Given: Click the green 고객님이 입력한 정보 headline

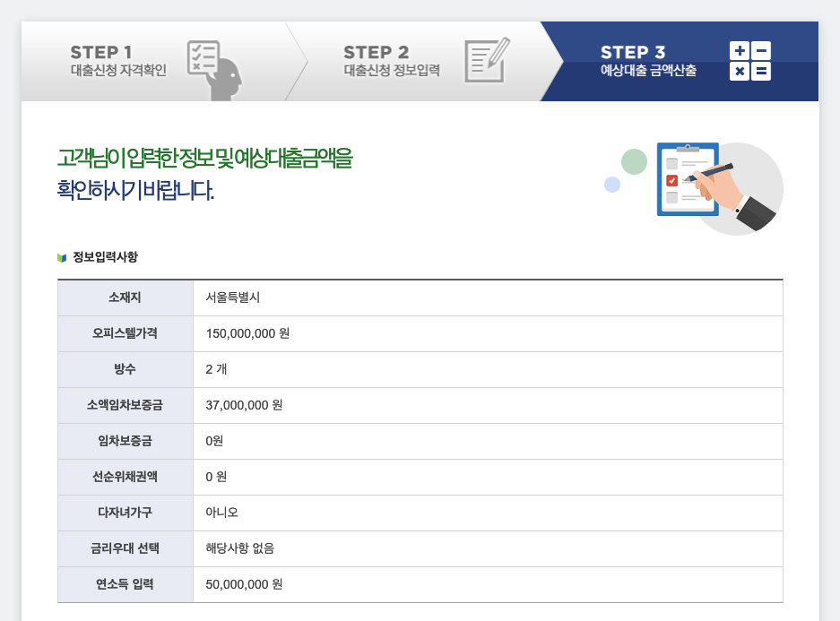Looking at the screenshot, I should click(x=204, y=159).
